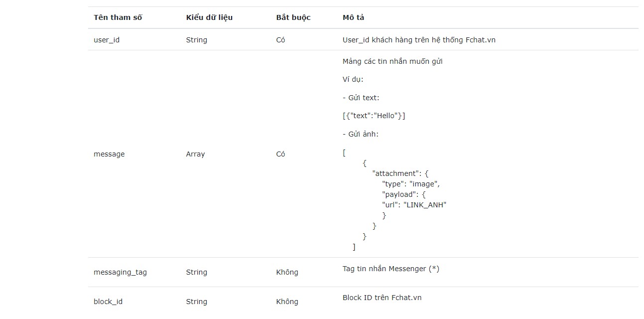This screenshot has width=644, height=319.
Task: Select the user_id parameter name
Action: [x=106, y=40]
